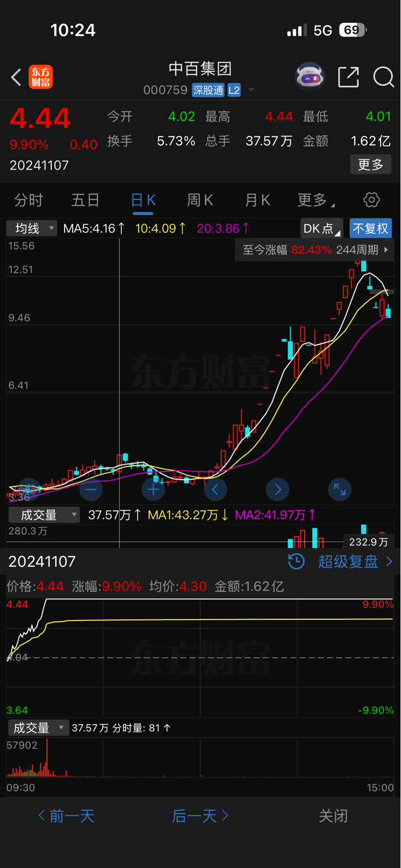Go to 后一天 next day
Screen dimensions: 401x868
200,816
